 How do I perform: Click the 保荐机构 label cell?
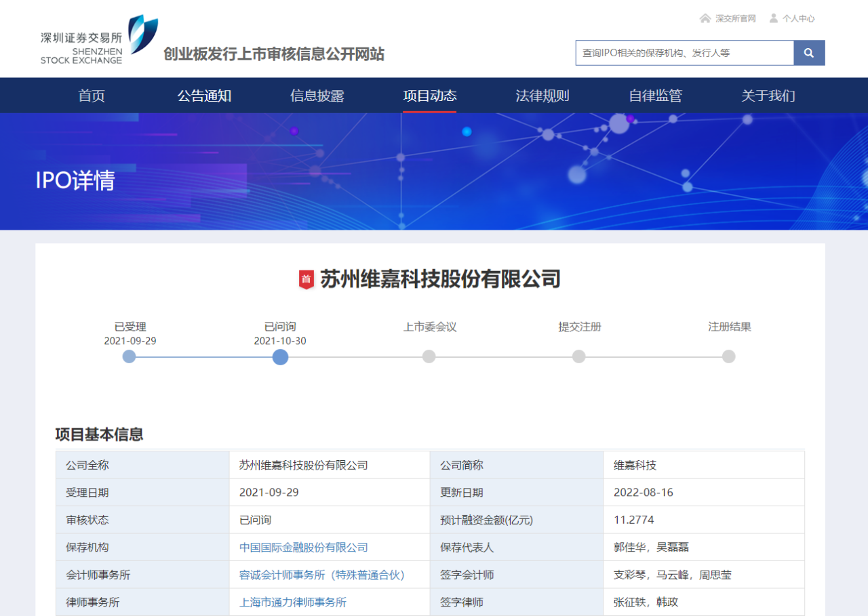(142, 548)
